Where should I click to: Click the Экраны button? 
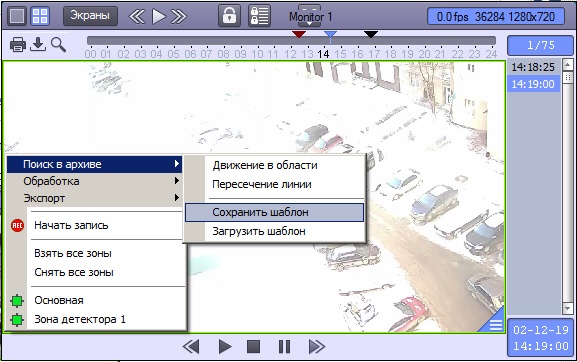[x=90, y=16]
